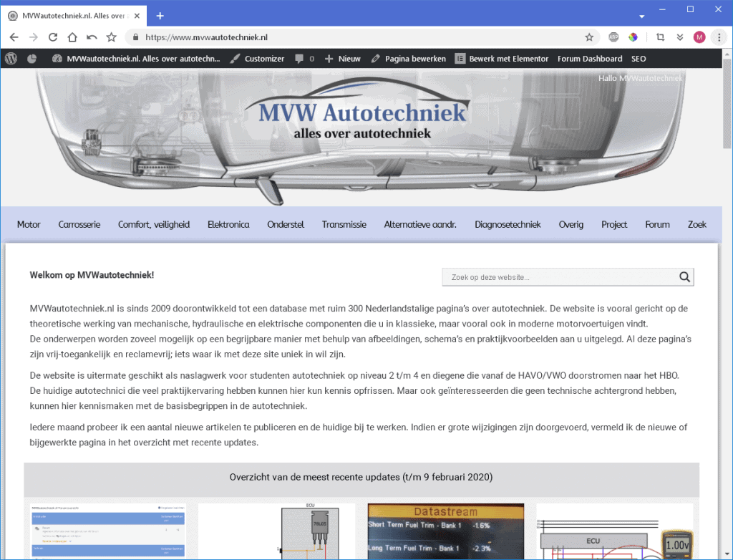
Task: Click Nieuw to add new content
Action: 343,59
